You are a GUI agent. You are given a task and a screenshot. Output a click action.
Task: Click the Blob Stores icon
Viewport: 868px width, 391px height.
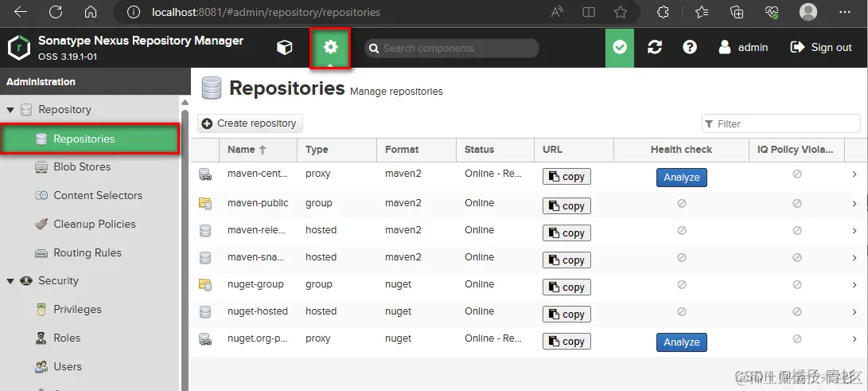(x=41, y=166)
